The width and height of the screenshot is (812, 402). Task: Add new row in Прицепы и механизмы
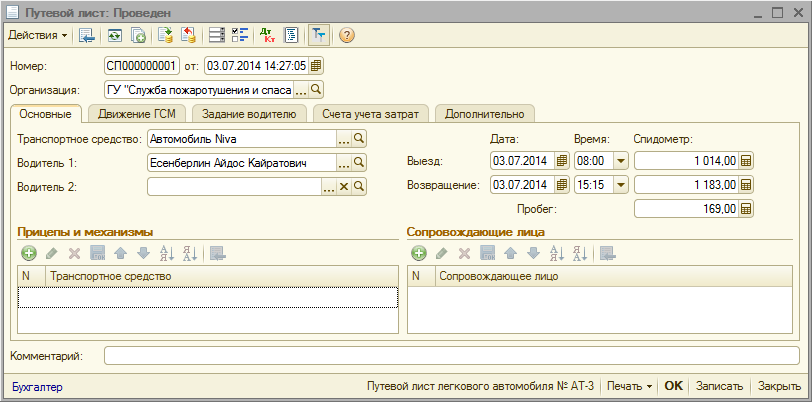click(x=28, y=254)
